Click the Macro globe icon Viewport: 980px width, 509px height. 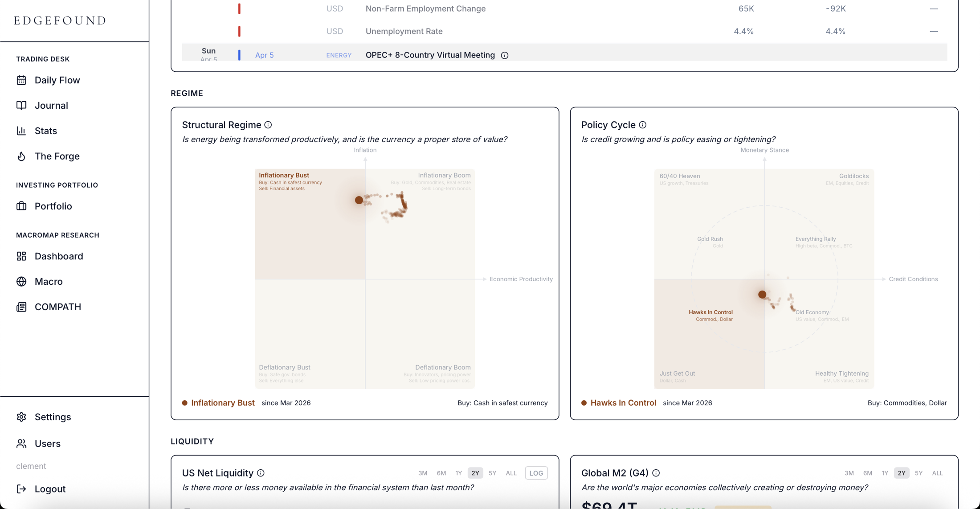click(21, 282)
